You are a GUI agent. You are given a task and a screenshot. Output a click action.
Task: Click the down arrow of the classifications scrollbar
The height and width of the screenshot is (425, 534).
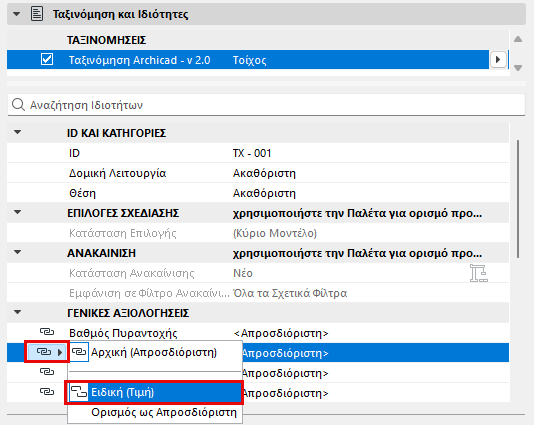pyautogui.click(x=518, y=68)
